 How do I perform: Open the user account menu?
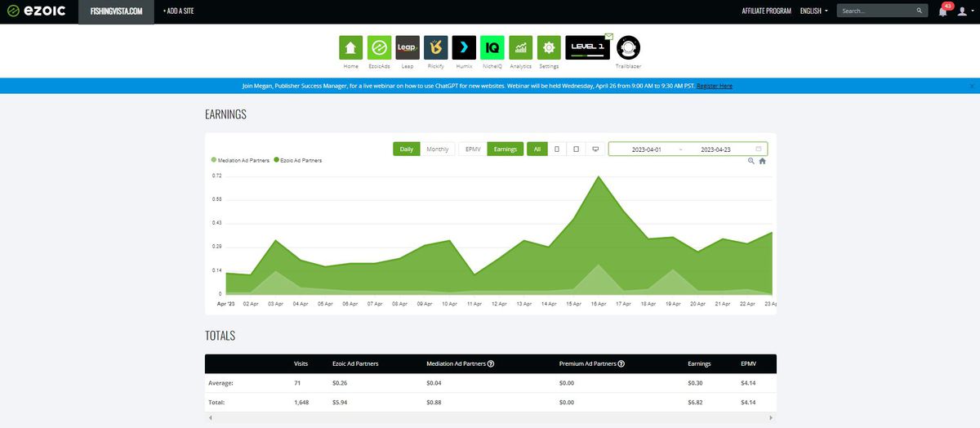coord(964,11)
